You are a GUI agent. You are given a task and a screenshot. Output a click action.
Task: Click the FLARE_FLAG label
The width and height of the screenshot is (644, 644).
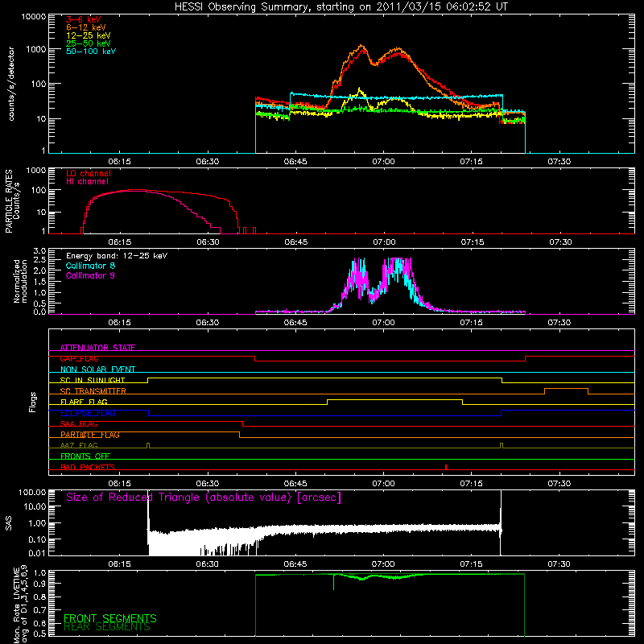click(84, 402)
